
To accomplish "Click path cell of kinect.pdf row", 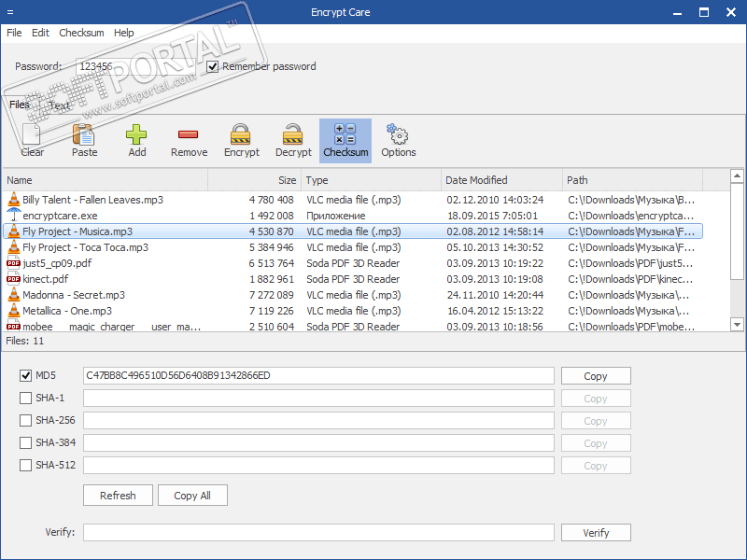I will click(630, 278).
